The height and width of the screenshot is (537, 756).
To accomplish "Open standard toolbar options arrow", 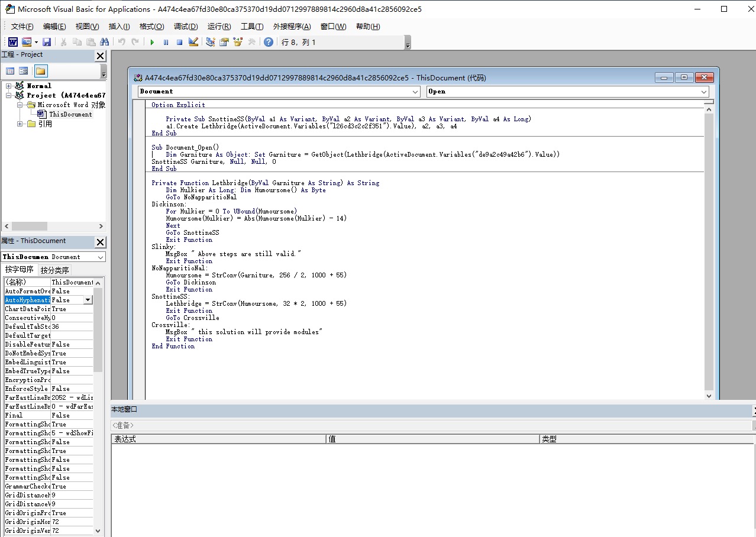I will coord(408,43).
